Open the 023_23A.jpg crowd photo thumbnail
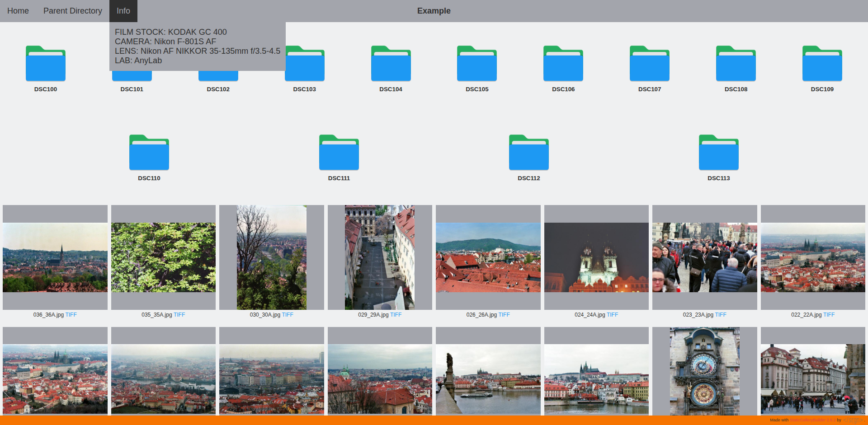Viewport: 868px width, 425px height. pyautogui.click(x=704, y=257)
